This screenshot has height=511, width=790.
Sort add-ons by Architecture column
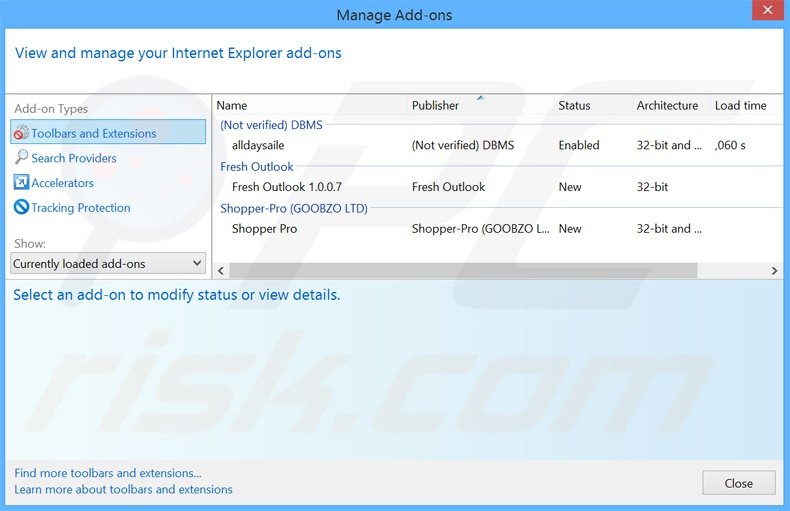coord(667,105)
